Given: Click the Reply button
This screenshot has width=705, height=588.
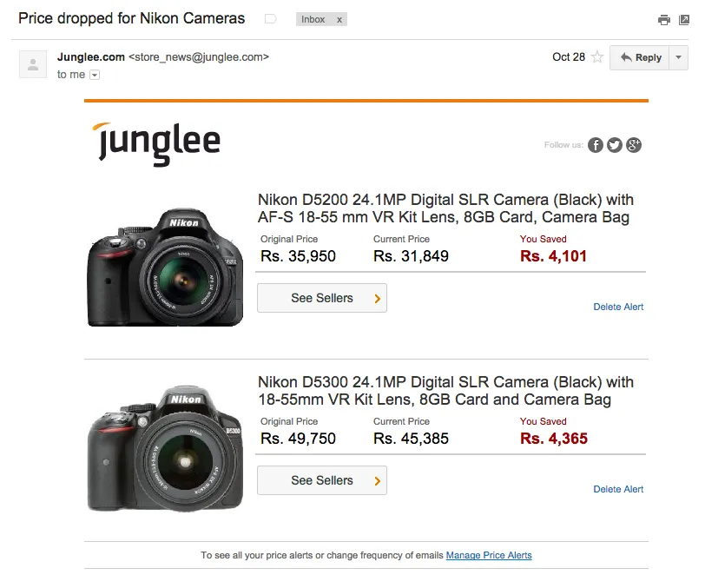Looking at the screenshot, I should [x=640, y=57].
